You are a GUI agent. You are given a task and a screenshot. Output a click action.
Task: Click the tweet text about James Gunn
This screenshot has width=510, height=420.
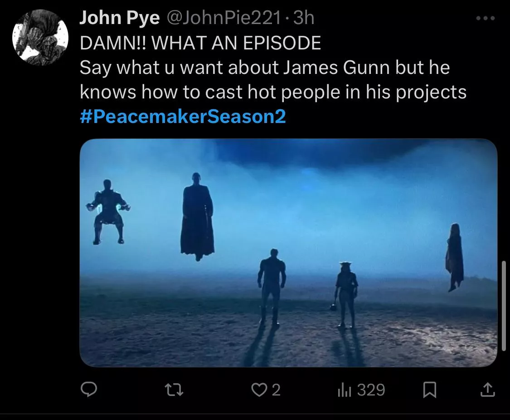pos(273,80)
